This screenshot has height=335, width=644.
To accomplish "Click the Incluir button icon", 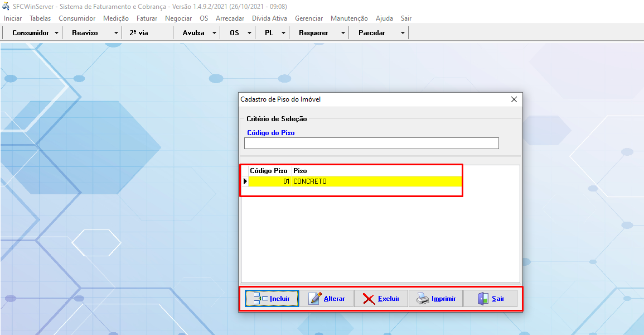I will pyautogui.click(x=261, y=299).
